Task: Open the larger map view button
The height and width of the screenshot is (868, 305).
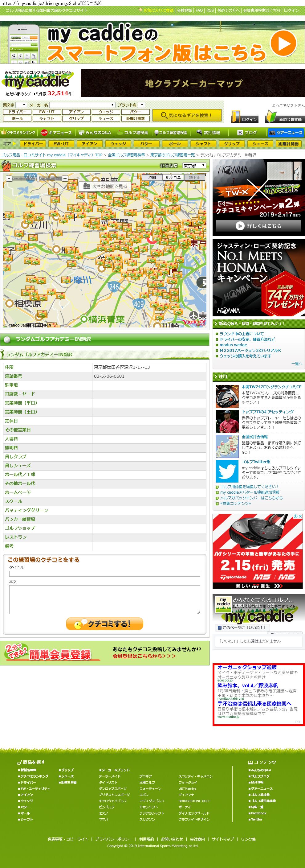Action: [x=105, y=186]
